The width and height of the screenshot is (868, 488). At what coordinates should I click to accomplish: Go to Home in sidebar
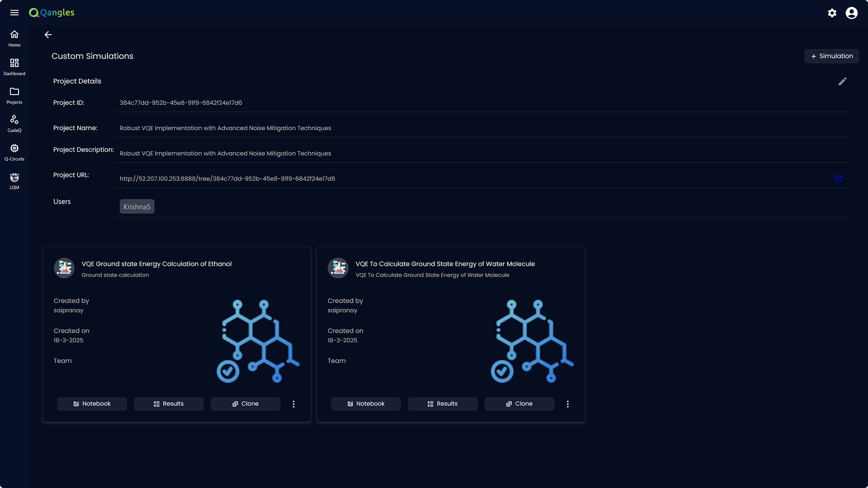coord(15,39)
